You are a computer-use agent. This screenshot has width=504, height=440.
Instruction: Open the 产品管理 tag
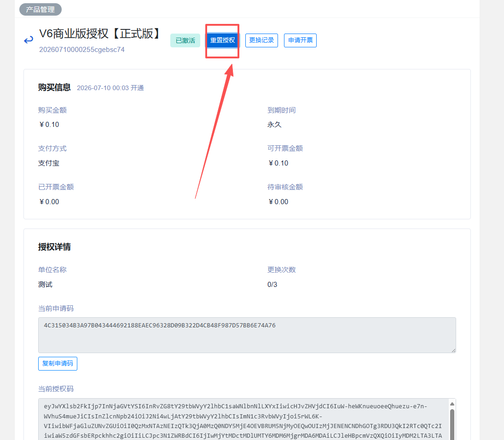(41, 9)
